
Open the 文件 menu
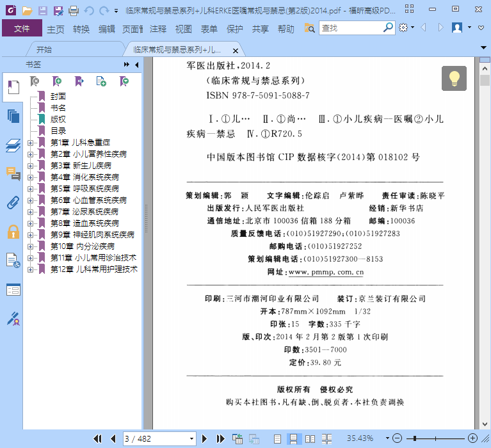22,28
